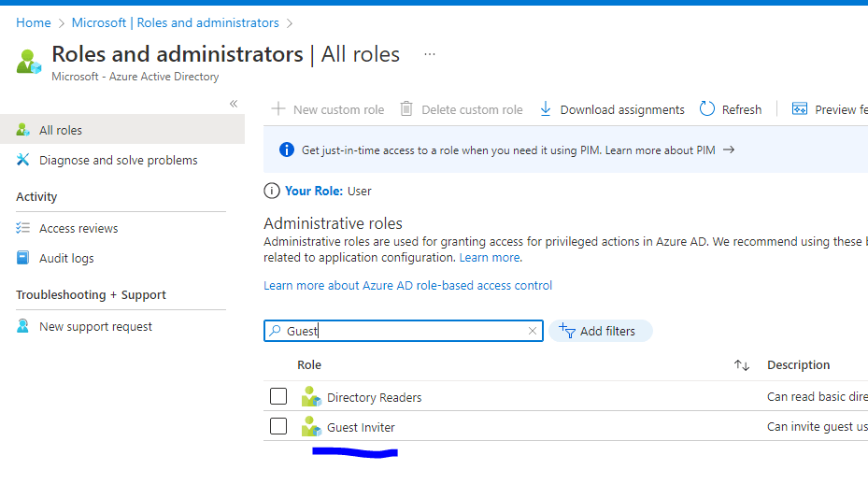Click Microsoft - Azure Active Directory subtitle
The width and height of the screenshot is (868, 484).
pyautogui.click(x=135, y=77)
